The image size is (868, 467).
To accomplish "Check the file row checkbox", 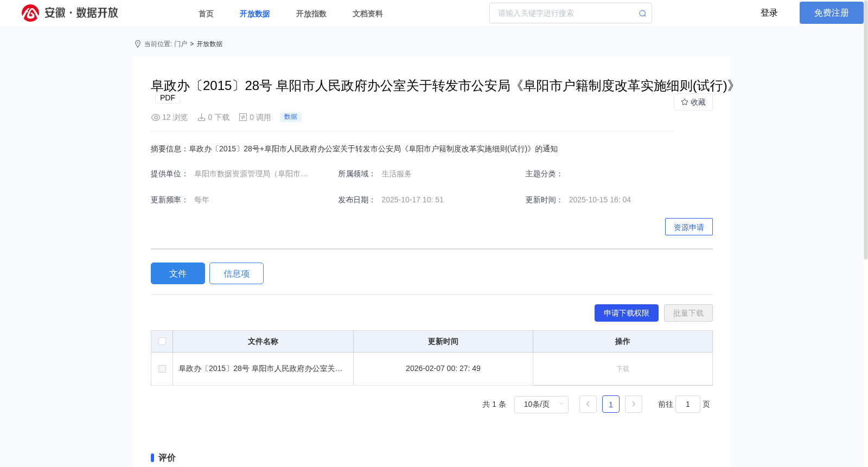I will click(x=162, y=369).
